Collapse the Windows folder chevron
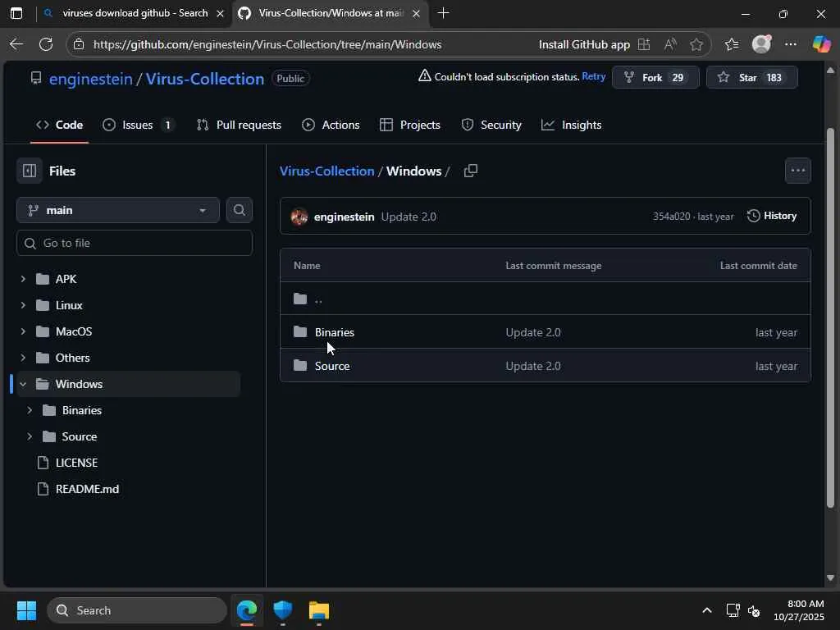This screenshot has width=840, height=630. point(23,384)
